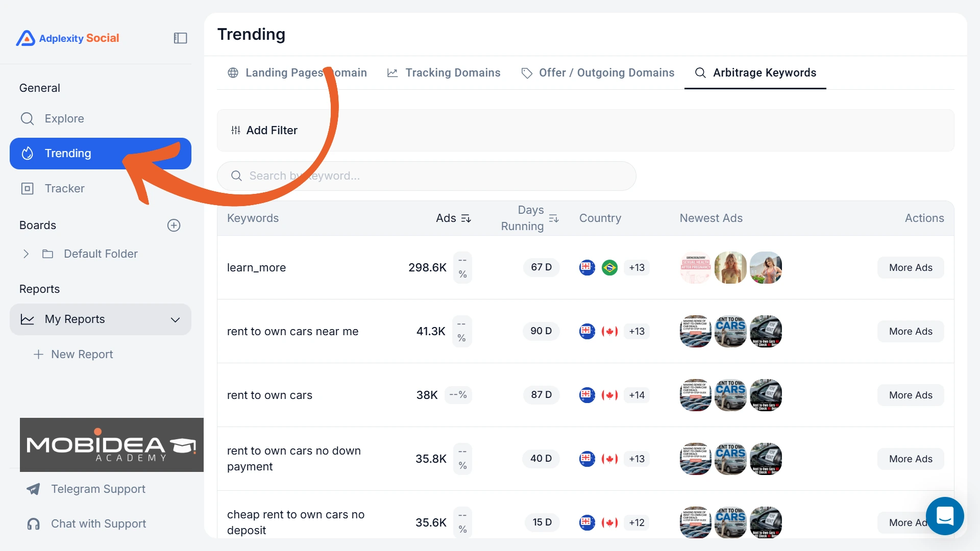Viewport: 980px width, 551px height.
Task: Select the Arbitrage Keywords tab
Action: click(755, 72)
